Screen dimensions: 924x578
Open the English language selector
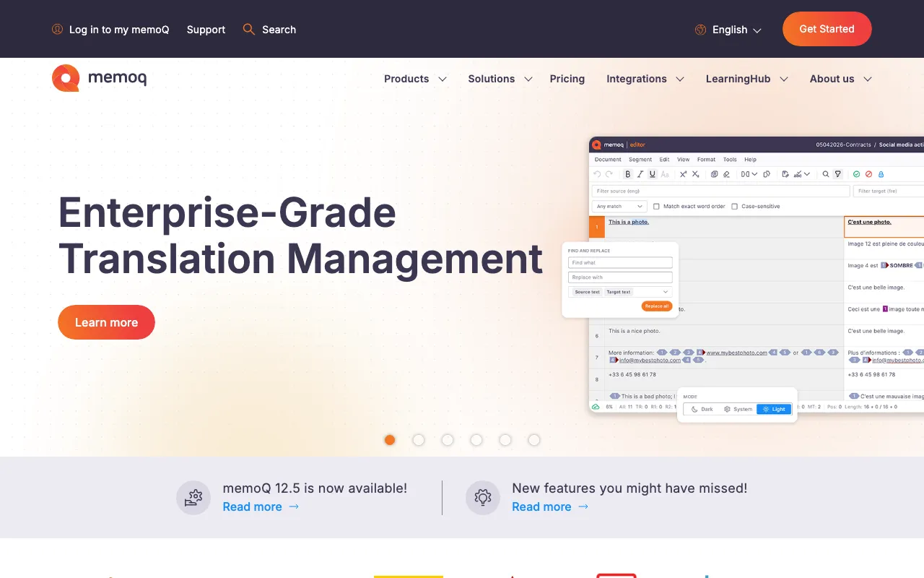(728, 30)
